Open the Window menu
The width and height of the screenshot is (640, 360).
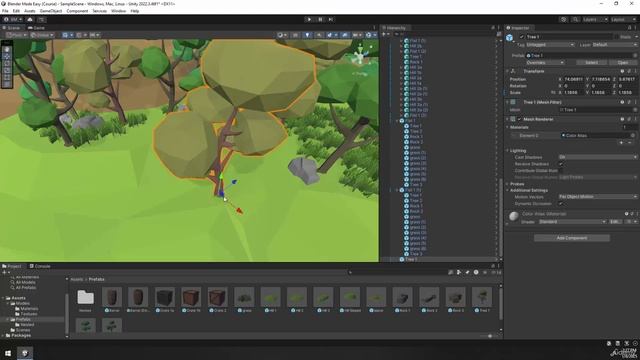(118, 11)
